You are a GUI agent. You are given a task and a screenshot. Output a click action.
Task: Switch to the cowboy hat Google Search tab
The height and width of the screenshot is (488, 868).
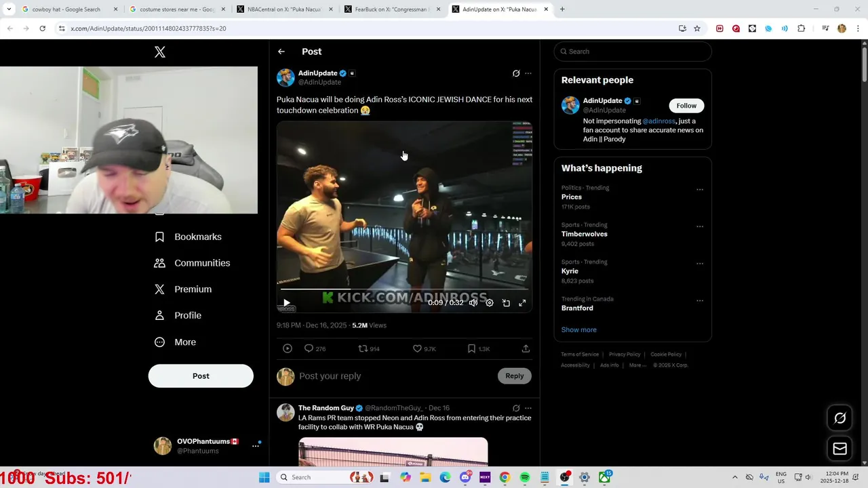(69, 9)
